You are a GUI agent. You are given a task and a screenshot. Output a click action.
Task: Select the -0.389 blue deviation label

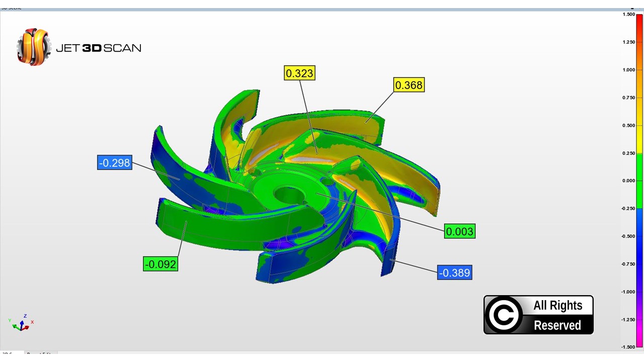[454, 273]
